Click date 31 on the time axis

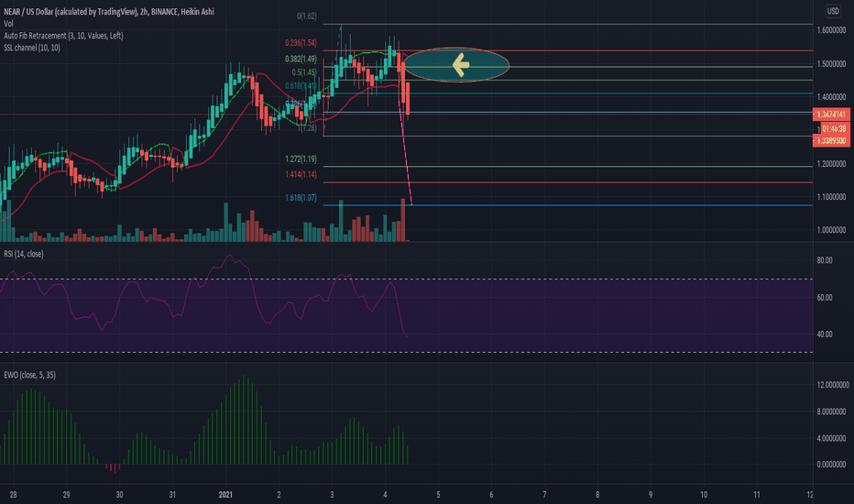point(172,495)
